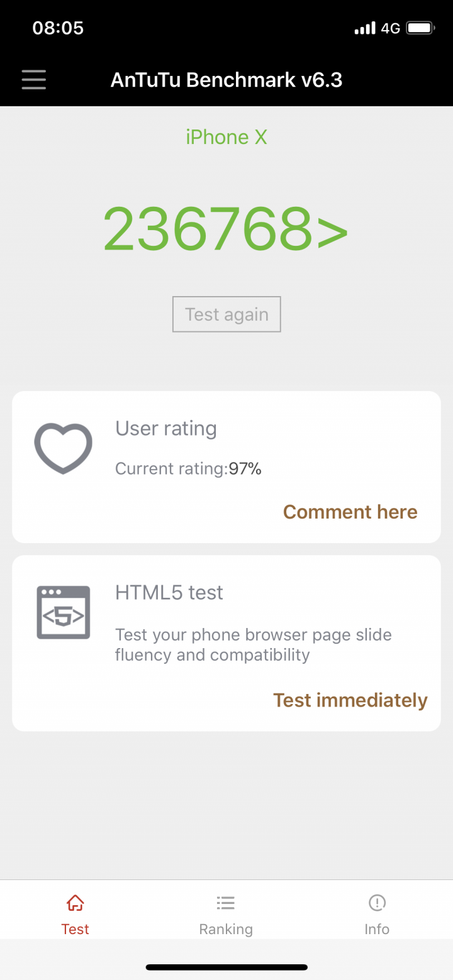Tap the cellular signal bars icon
The width and height of the screenshot is (453, 980).
(x=365, y=28)
